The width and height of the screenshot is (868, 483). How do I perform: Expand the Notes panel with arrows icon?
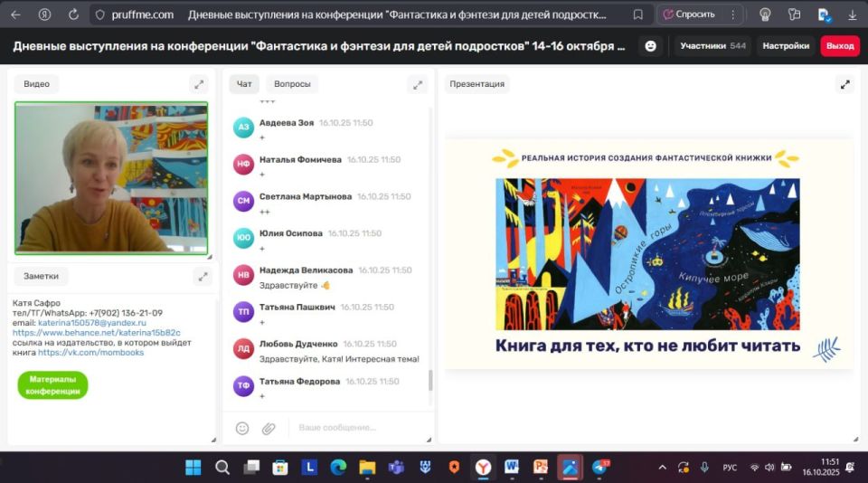pos(201,277)
